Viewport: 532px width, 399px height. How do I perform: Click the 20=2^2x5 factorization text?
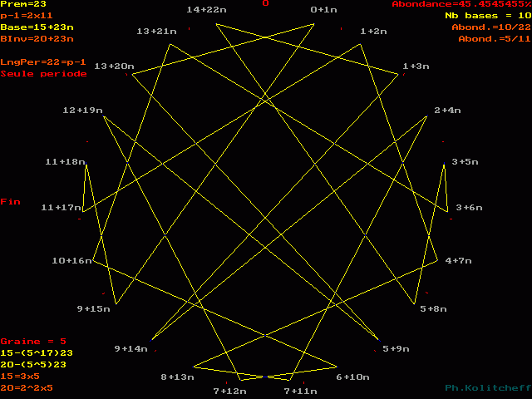(x=27, y=388)
